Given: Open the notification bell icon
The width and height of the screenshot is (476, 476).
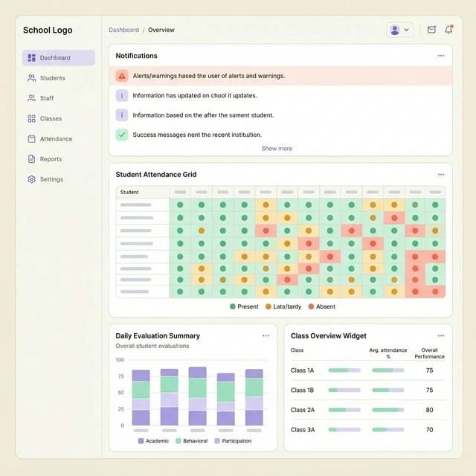Looking at the screenshot, I should click(x=448, y=30).
